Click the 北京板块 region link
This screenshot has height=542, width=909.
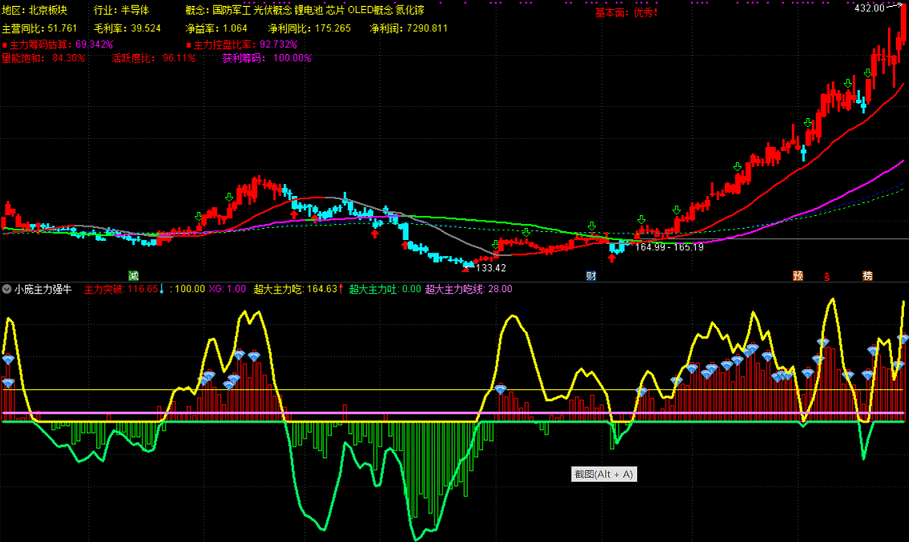click(x=49, y=10)
